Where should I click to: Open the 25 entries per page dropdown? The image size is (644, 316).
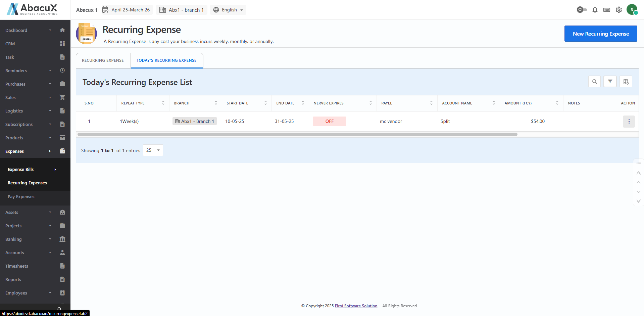153,150
